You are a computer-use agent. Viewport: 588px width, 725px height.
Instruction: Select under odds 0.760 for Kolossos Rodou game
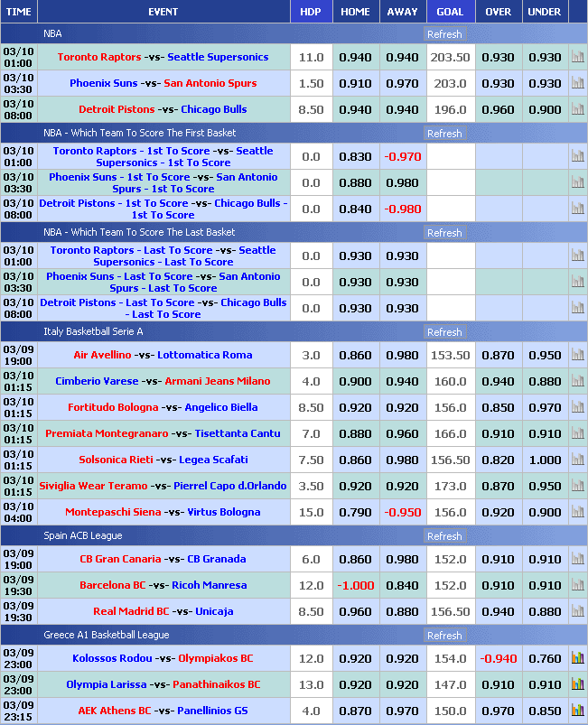pyautogui.click(x=545, y=659)
